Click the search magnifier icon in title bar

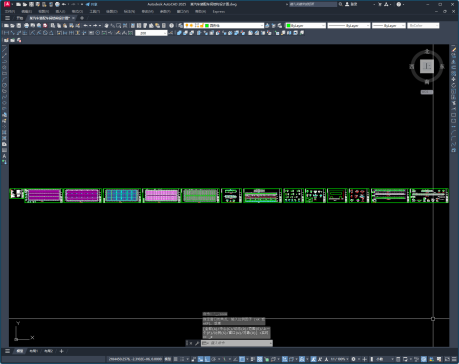(341, 4)
